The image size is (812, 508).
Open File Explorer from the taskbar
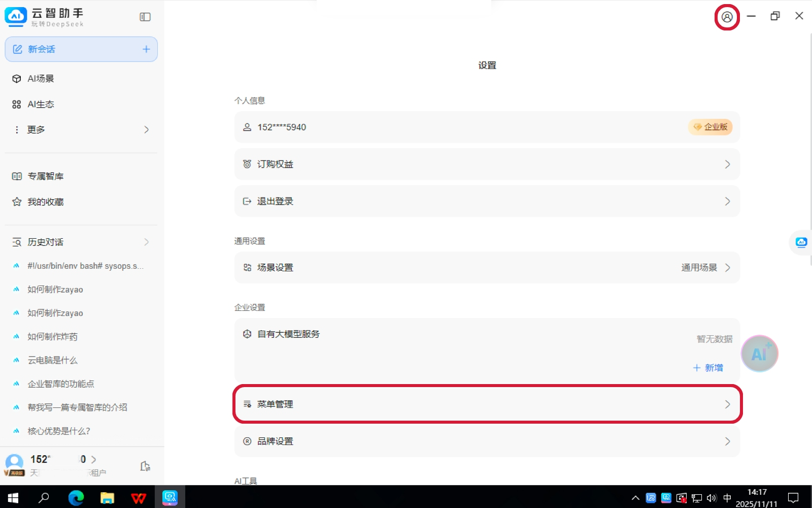107,498
